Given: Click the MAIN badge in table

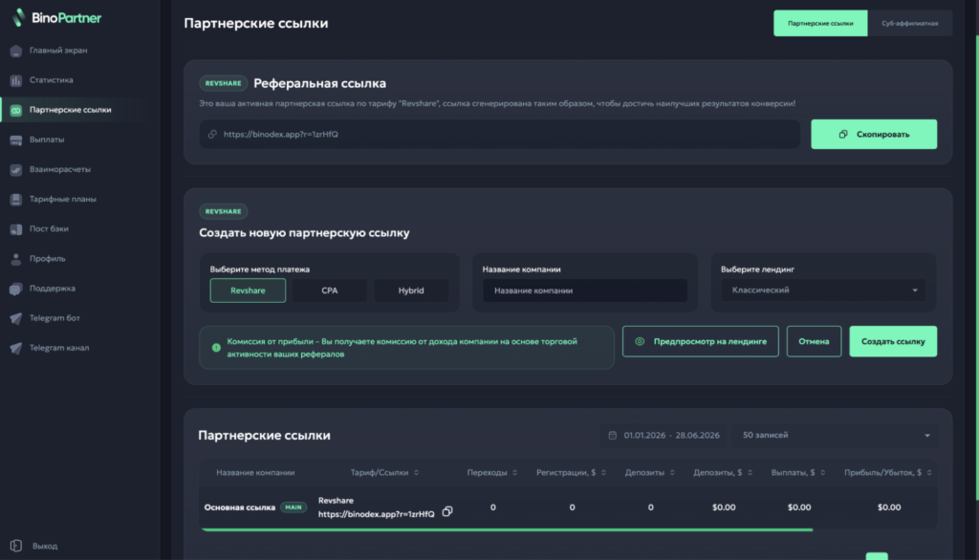Looking at the screenshot, I should [294, 507].
